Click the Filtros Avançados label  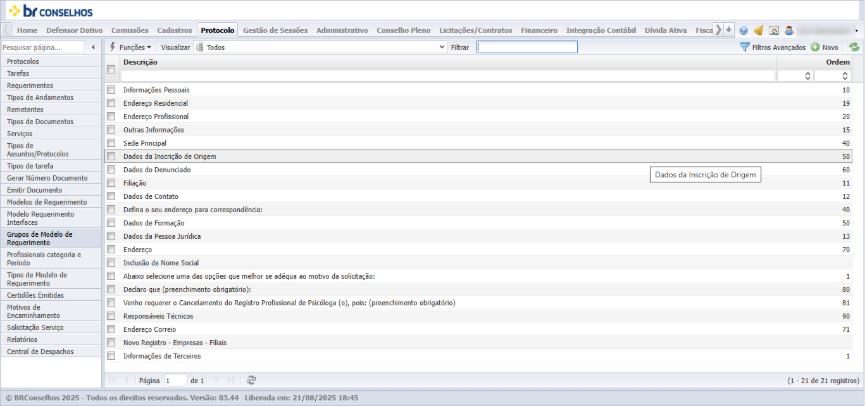pyautogui.click(x=779, y=48)
